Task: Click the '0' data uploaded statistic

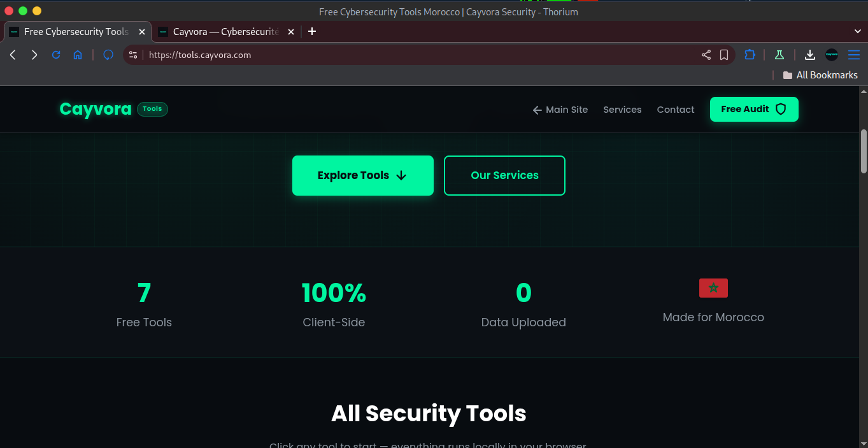Action: click(x=523, y=293)
